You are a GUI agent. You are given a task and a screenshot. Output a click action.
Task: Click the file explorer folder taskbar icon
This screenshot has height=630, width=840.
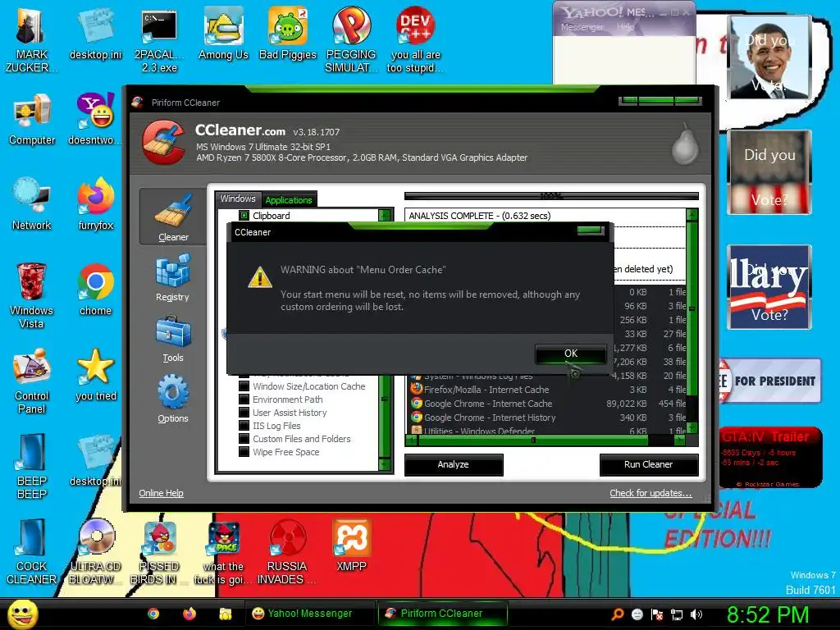226,614
